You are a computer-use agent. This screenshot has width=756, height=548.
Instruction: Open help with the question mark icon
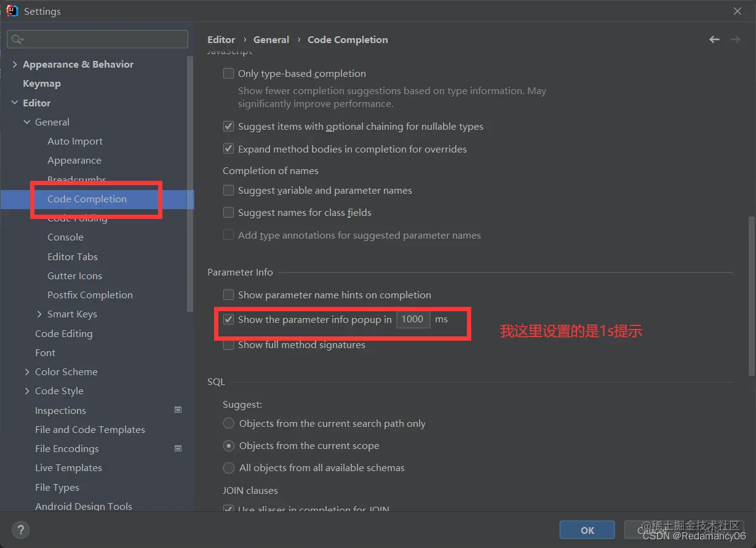[x=20, y=530]
